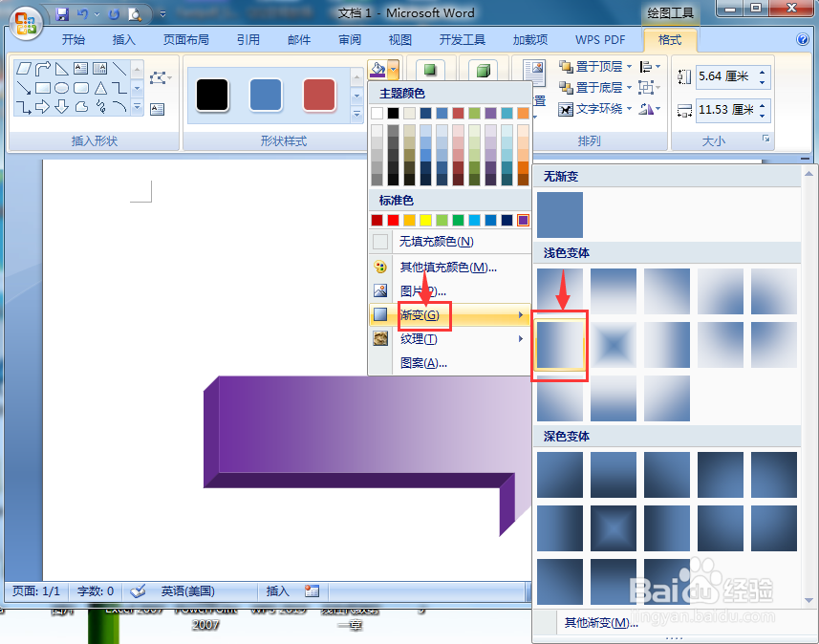Open the Text Wrapping dropdown

click(629, 109)
